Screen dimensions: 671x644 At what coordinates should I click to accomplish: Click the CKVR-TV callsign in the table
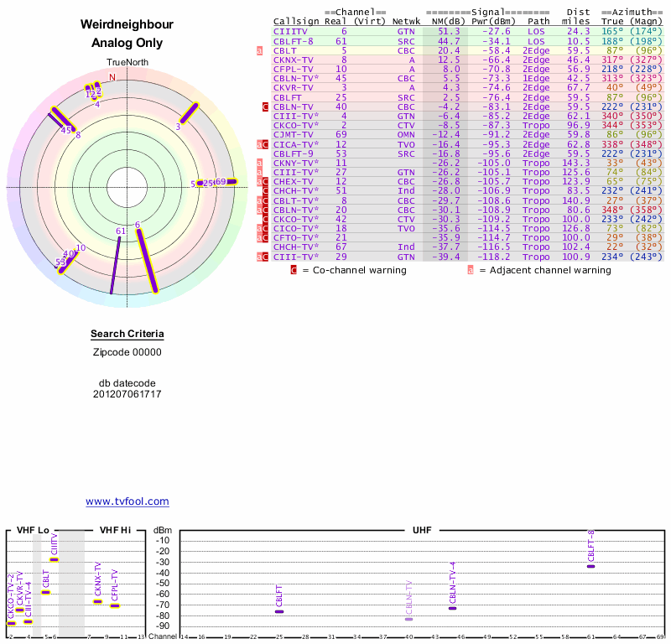click(x=293, y=88)
